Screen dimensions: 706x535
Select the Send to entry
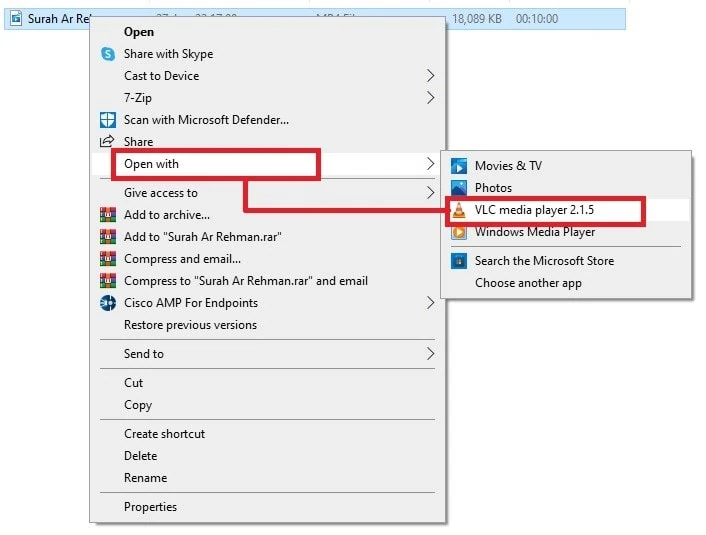[267, 354]
